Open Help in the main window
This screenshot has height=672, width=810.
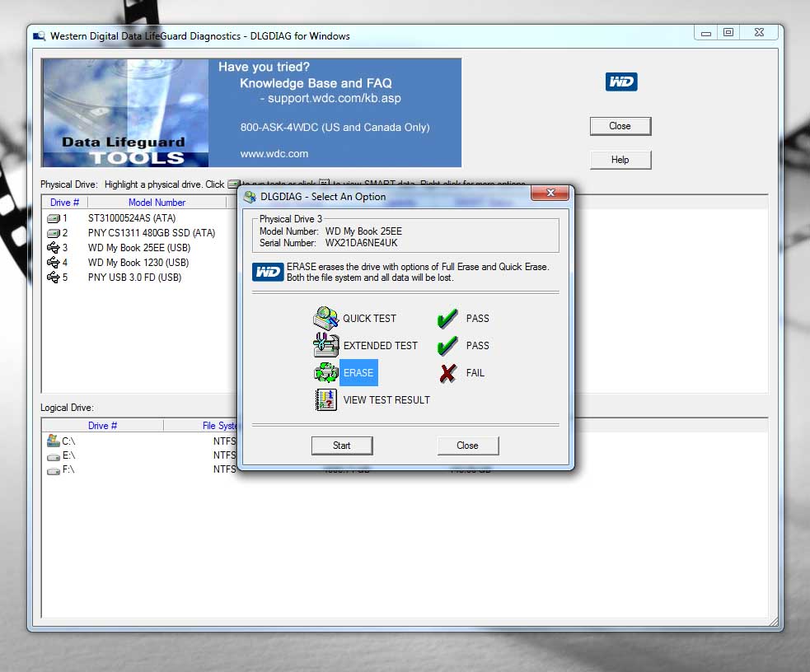click(x=620, y=160)
